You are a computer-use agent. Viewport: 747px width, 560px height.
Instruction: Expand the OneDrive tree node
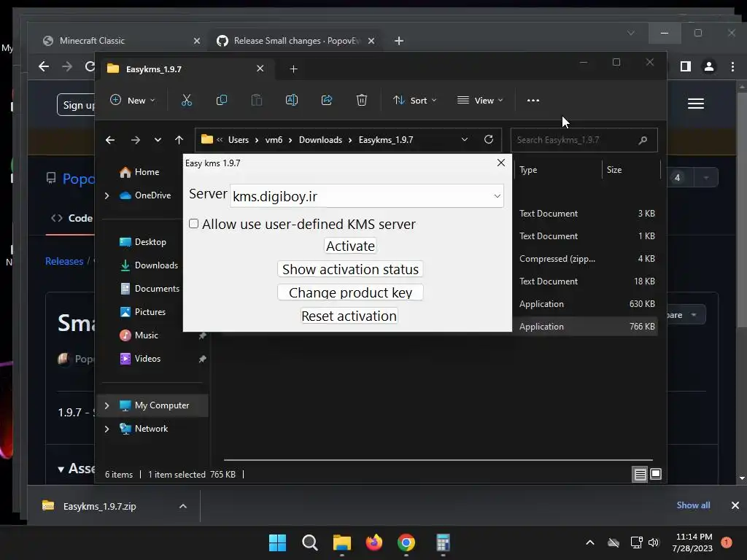pos(107,195)
